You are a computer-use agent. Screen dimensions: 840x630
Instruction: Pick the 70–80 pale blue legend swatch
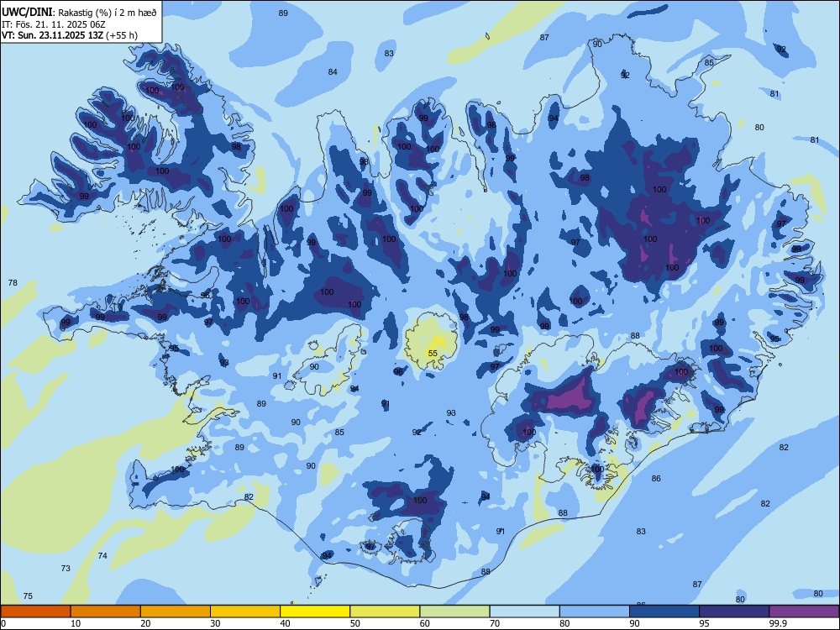pyautogui.click(x=524, y=612)
